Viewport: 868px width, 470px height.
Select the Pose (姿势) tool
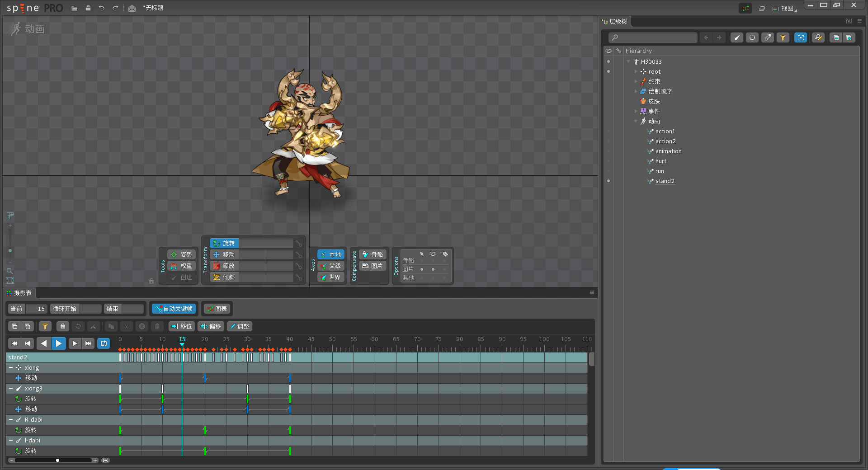(x=181, y=254)
